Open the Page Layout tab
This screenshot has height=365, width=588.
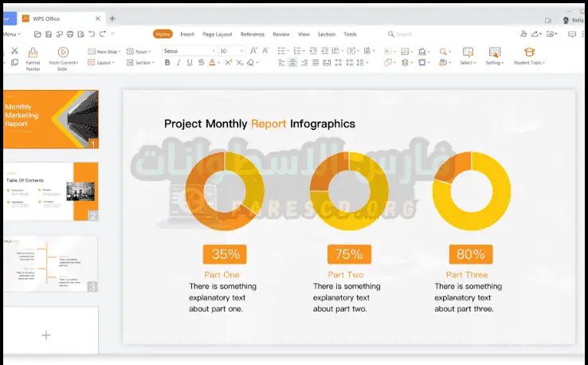(x=217, y=34)
